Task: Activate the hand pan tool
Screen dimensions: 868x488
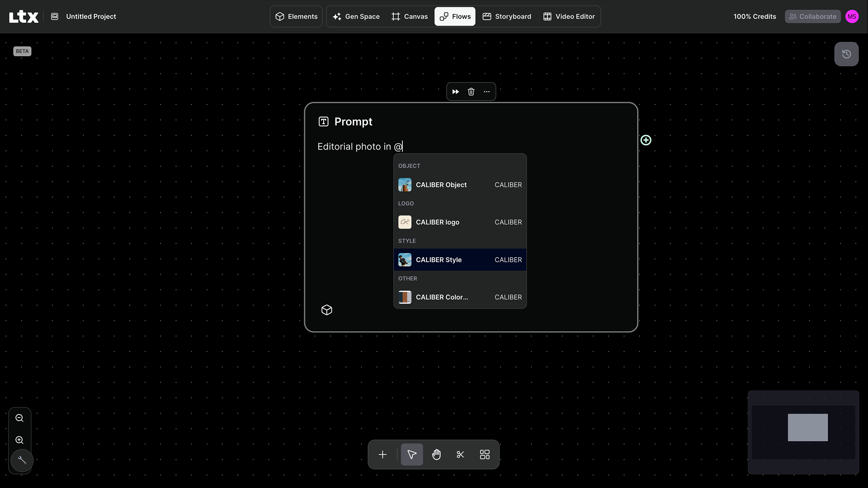Action: point(436,455)
